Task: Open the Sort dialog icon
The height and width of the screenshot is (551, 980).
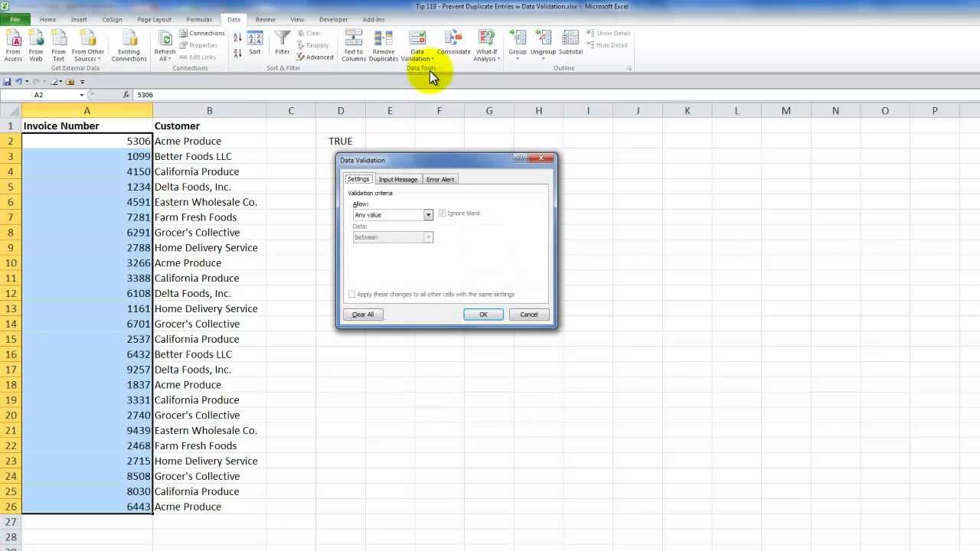Action: pyautogui.click(x=255, y=43)
